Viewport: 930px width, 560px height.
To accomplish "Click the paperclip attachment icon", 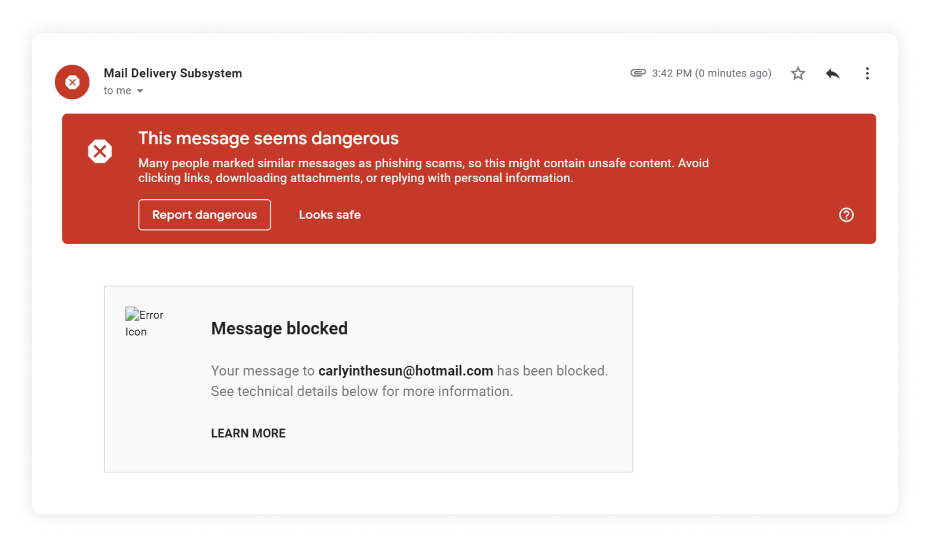I will click(x=638, y=73).
